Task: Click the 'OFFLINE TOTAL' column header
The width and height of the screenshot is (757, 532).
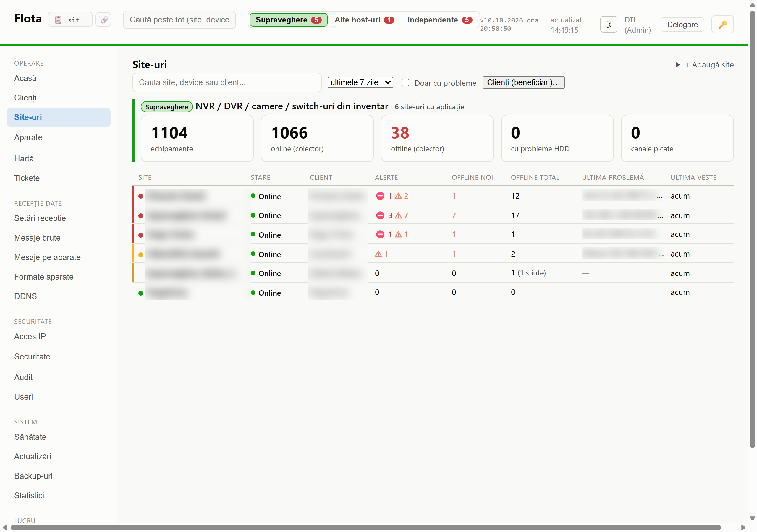Action: [535, 177]
